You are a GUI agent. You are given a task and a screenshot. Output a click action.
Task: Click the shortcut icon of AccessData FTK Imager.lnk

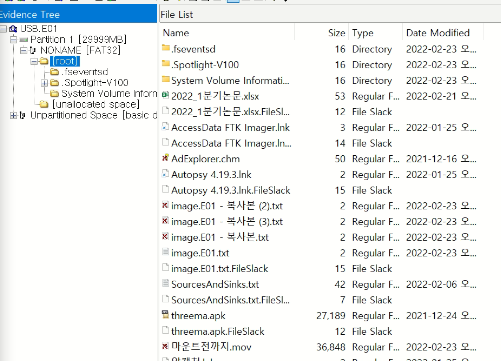coord(165,127)
